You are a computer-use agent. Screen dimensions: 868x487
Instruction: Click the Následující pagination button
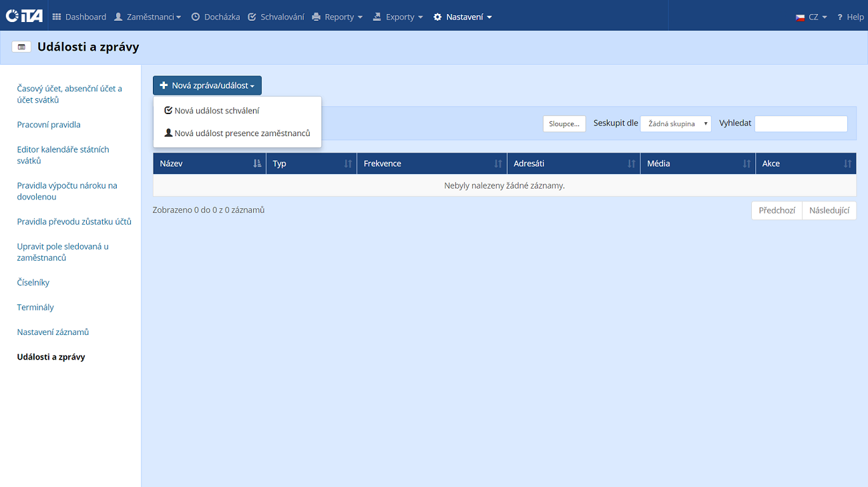(829, 210)
